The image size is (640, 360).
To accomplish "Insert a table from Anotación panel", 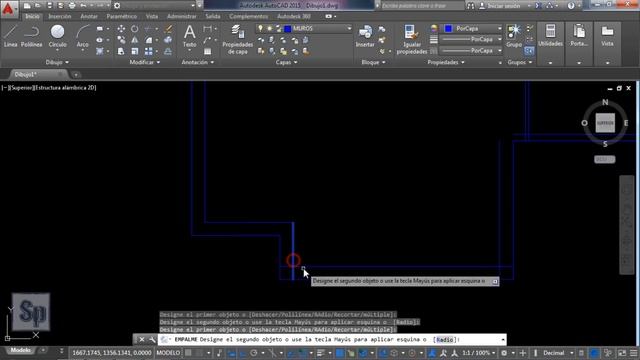I will click(207, 51).
